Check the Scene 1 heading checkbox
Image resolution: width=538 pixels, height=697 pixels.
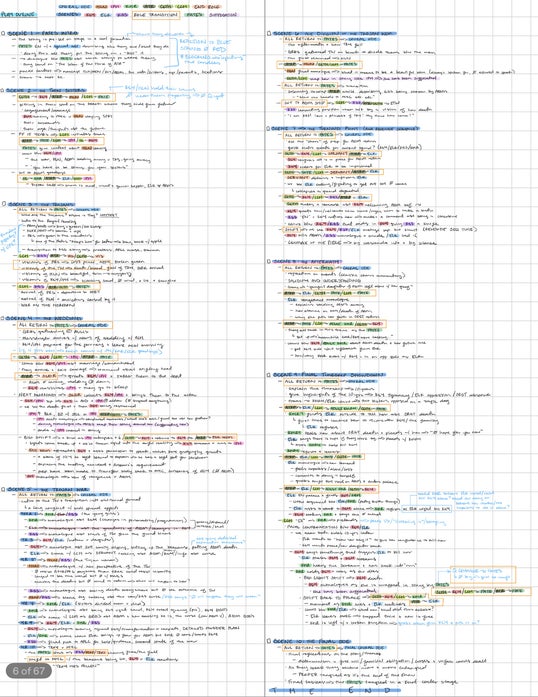tap(3, 33)
